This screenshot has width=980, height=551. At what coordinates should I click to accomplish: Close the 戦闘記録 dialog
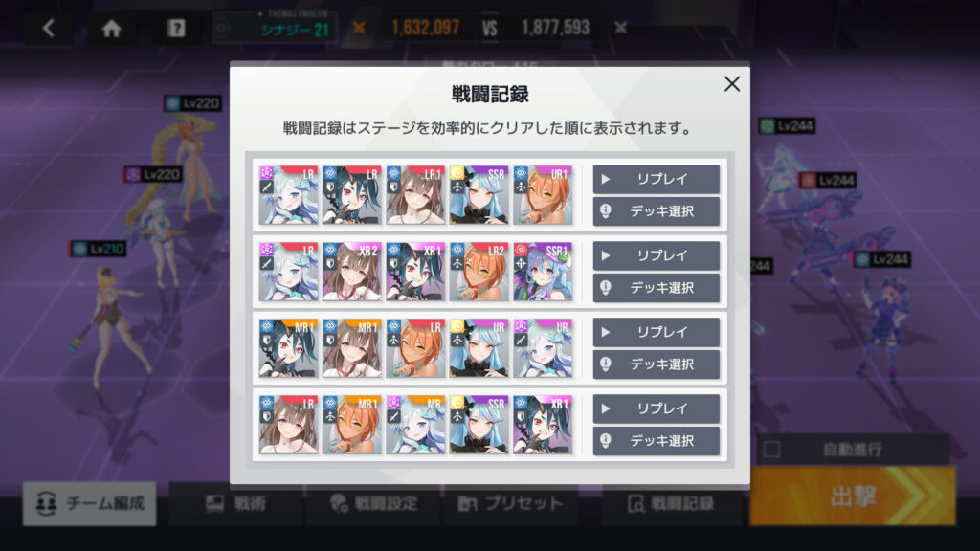(x=732, y=84)
